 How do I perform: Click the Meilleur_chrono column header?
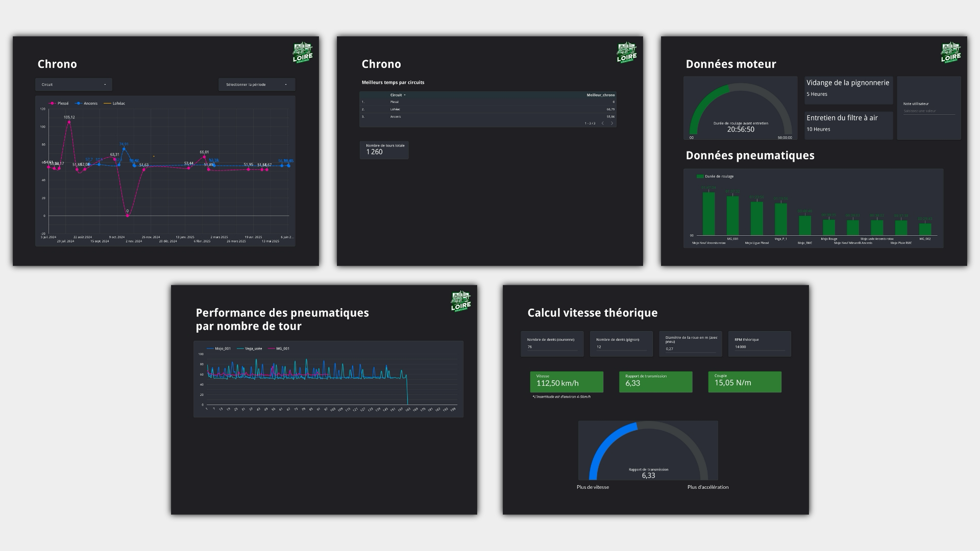click(600, 95)
